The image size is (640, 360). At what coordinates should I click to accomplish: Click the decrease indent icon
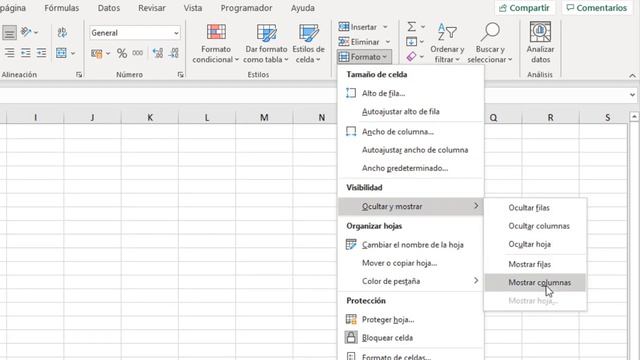(x=26, y=53)
